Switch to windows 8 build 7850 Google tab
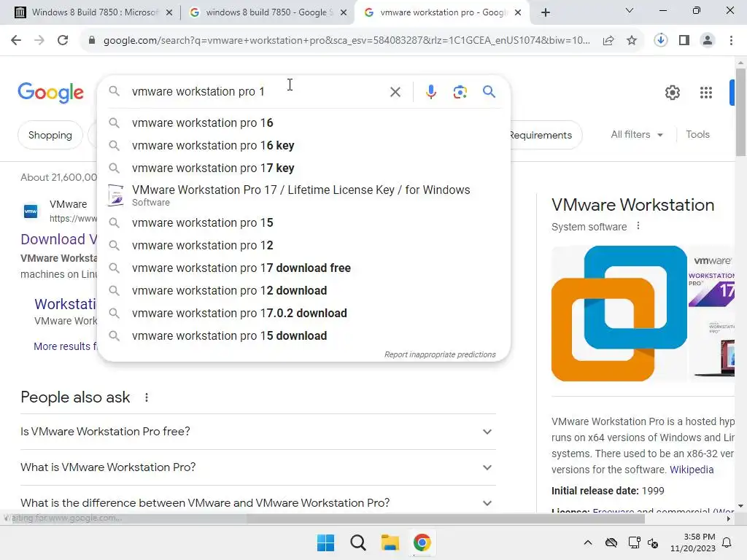This screenshot has height=560, width=747. pos(268,12)
